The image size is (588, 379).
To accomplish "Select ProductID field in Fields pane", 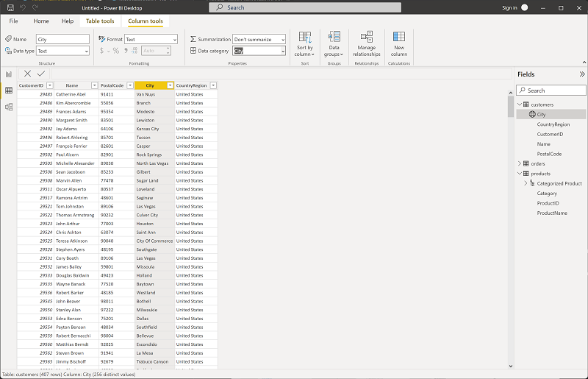I will 548,203.
